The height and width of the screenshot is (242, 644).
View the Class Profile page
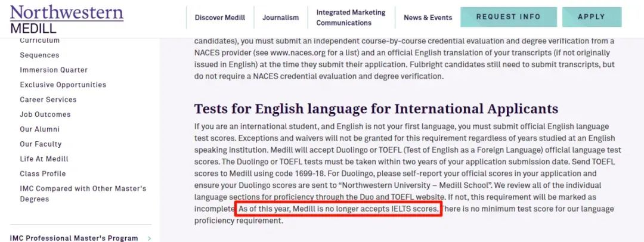(42, 174)
